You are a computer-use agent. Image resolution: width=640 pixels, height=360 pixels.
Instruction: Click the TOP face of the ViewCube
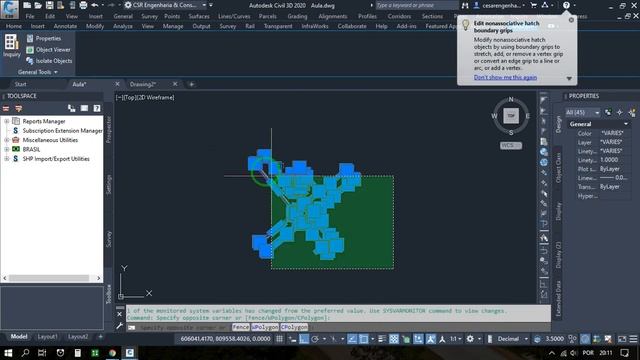(x=511, y=116)
